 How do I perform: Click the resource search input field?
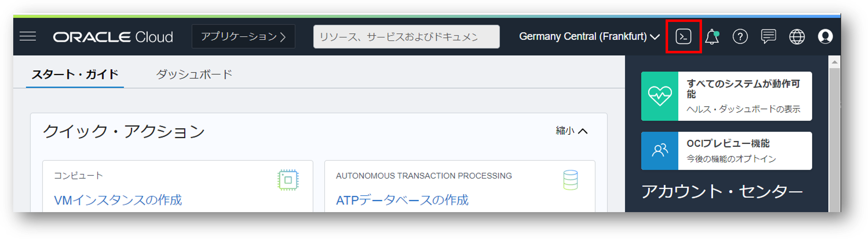(x=406, y=37)
